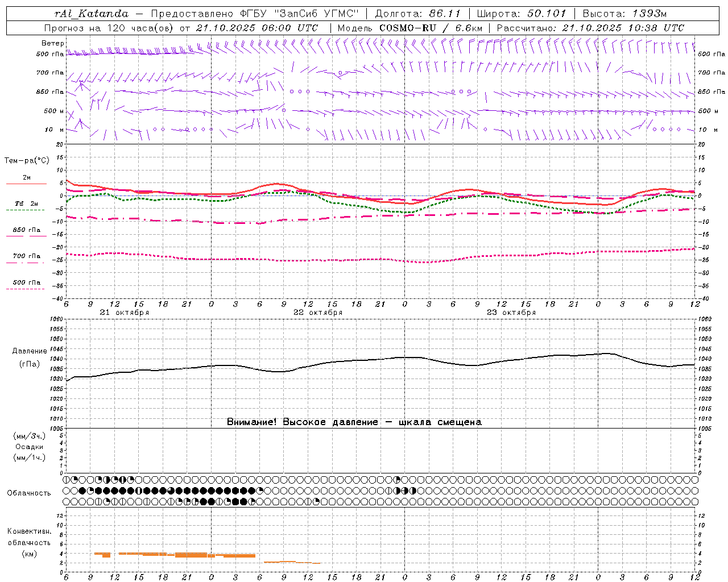The width and height of the screenshot is (728, 582).
Task: Click the provider text ФГБУ "ЗапСиб УГМС"
Action: (300, 14)
